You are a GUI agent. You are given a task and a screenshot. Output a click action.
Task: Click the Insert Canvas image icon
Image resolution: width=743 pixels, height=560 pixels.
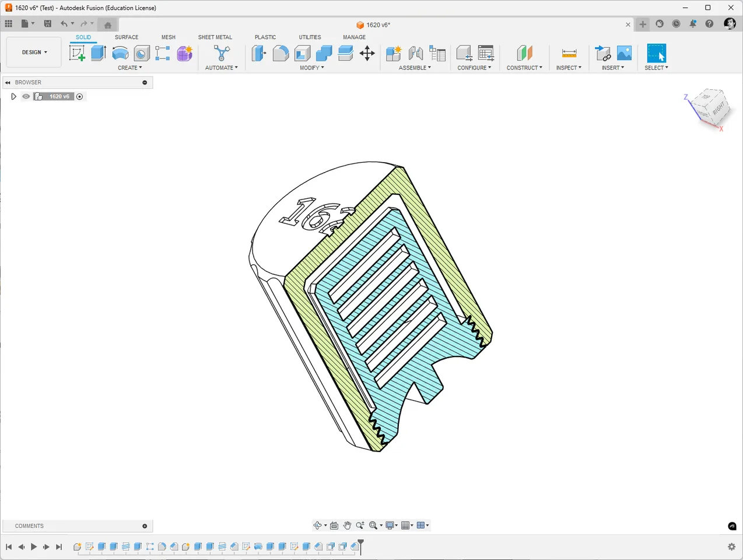tap(624, 53)
